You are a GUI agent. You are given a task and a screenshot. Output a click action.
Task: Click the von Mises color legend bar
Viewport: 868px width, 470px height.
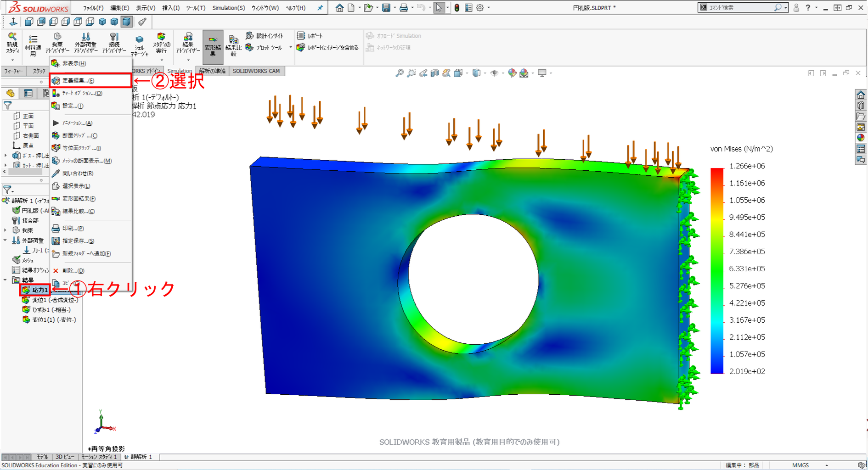(x=717, y=271)
